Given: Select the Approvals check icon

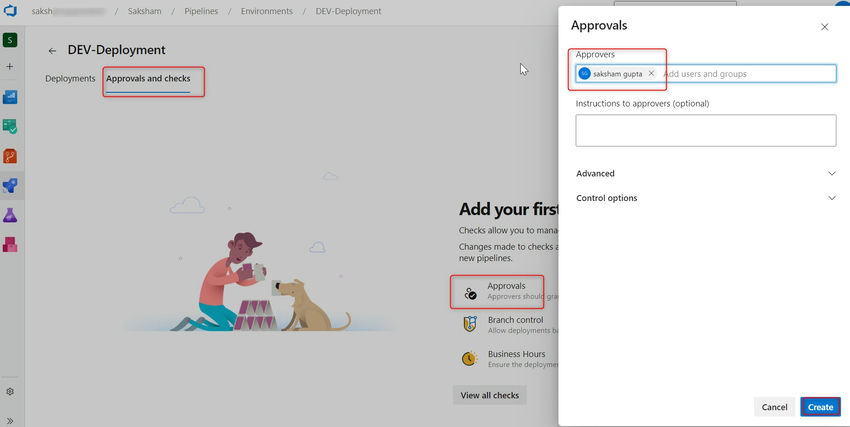Looking at the screenshot, I should point(470,294).
